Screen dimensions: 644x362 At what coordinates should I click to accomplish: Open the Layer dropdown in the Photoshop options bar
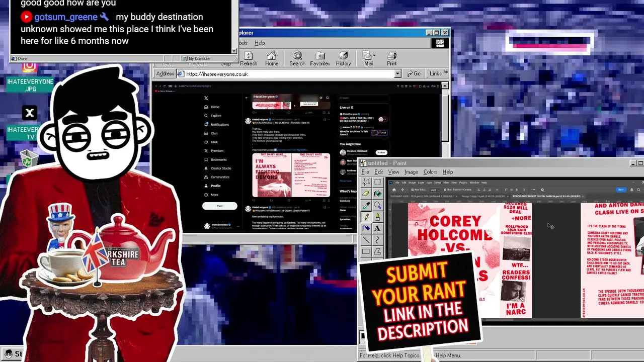[435, 190]
